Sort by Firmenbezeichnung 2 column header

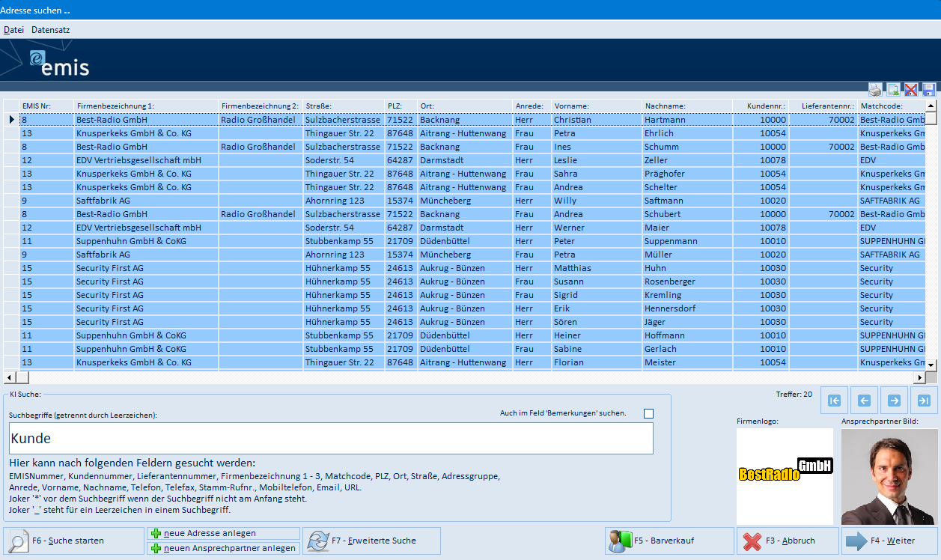(x=261, y=106)
